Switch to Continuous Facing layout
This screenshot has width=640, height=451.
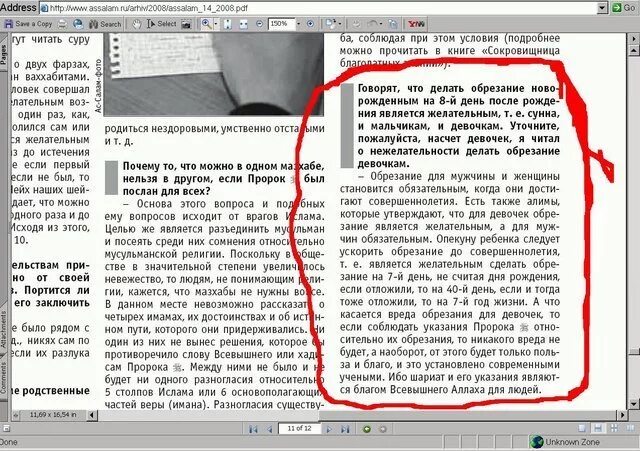(614, 428)
